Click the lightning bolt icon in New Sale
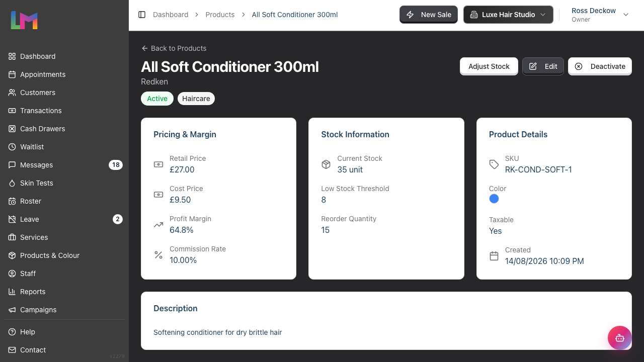 (x=410, y=15)
